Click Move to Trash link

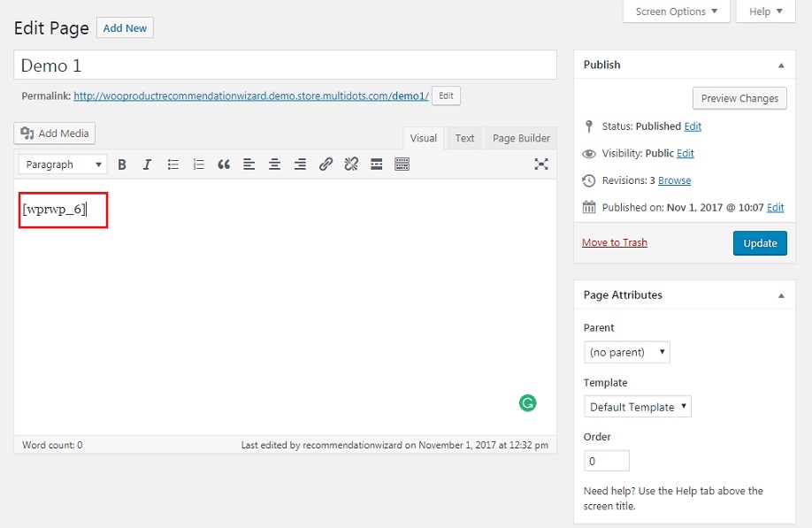[x=615, y=242]
